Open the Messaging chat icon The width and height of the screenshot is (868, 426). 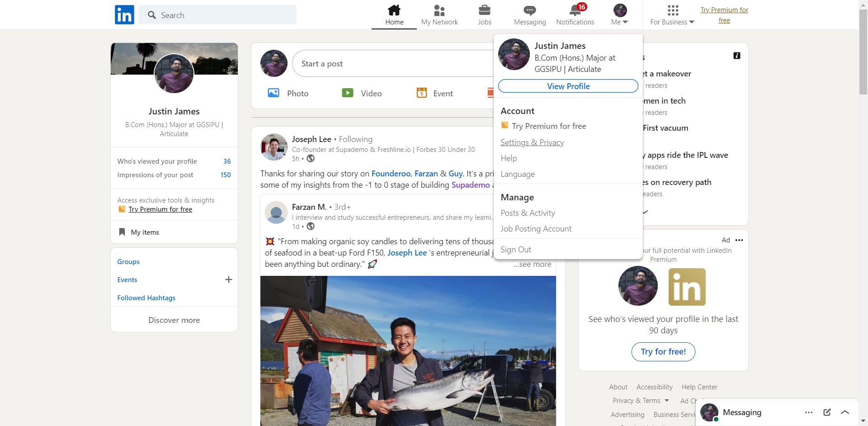click(530, 10)
